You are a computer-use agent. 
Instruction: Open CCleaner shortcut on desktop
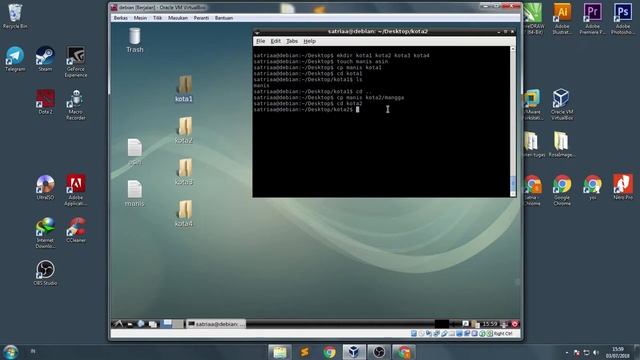(x=76, y=230)
